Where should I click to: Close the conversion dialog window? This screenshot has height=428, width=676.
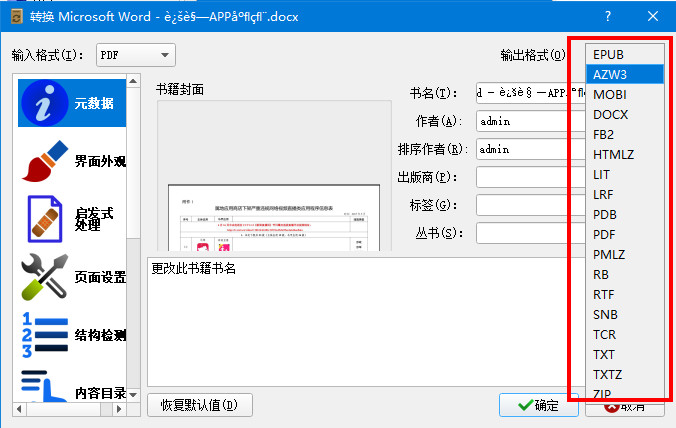tap(653, 16)
